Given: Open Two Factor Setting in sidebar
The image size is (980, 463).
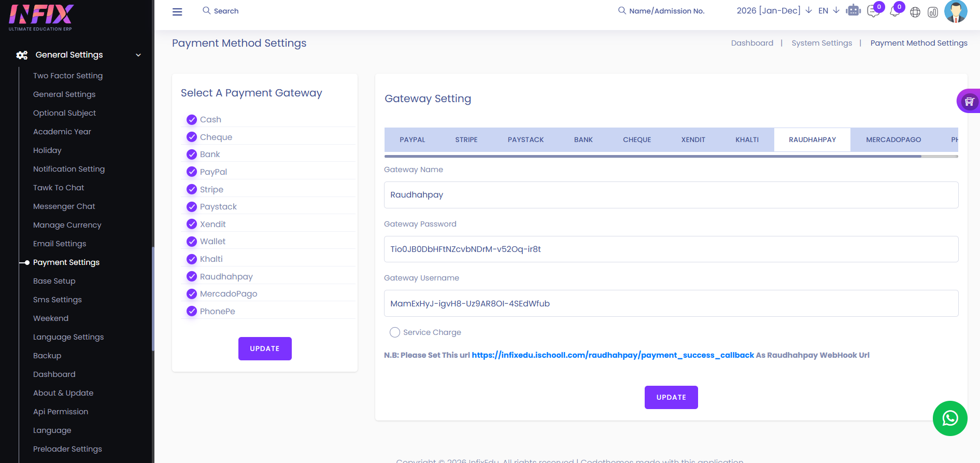Looking at the screenshot, I should [x=68, y=76].
